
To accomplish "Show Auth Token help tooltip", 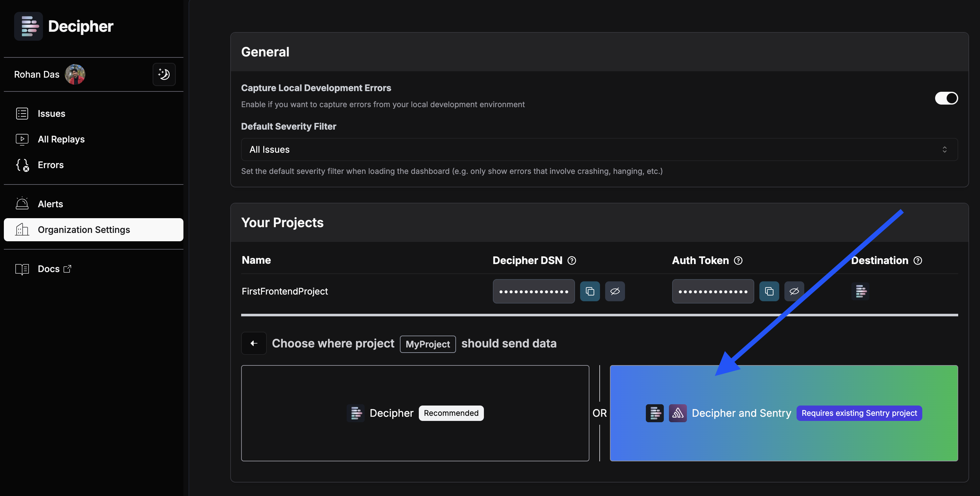I will (738, 261).
